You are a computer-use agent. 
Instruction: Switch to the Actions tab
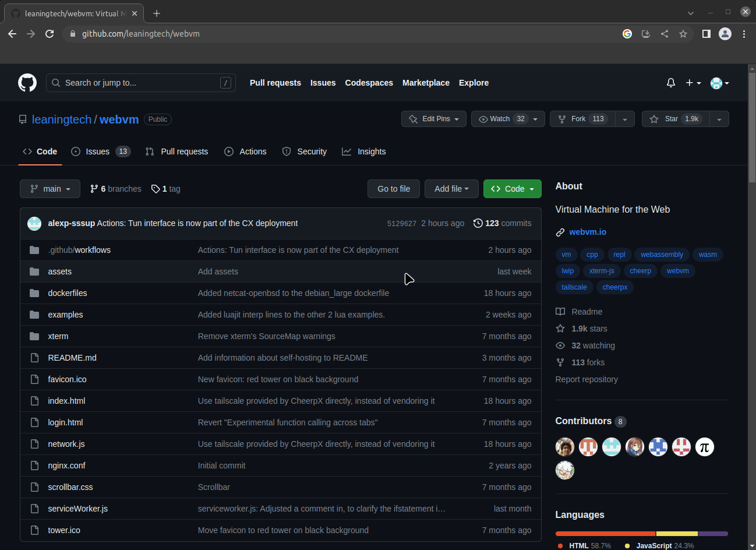coord(245,151)
